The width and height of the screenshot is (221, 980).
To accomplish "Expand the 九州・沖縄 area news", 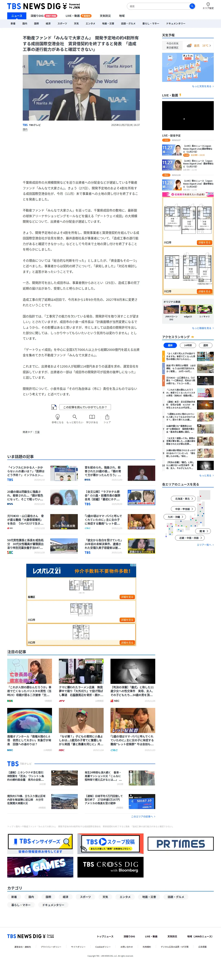I will [175, 517].
